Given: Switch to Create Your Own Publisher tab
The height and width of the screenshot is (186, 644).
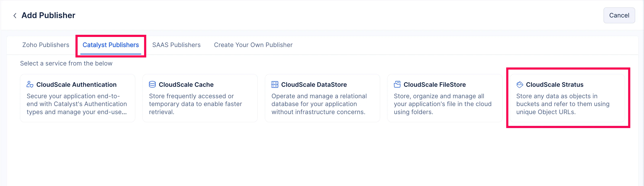Looking at the screenshot, I should coord(253,45).
